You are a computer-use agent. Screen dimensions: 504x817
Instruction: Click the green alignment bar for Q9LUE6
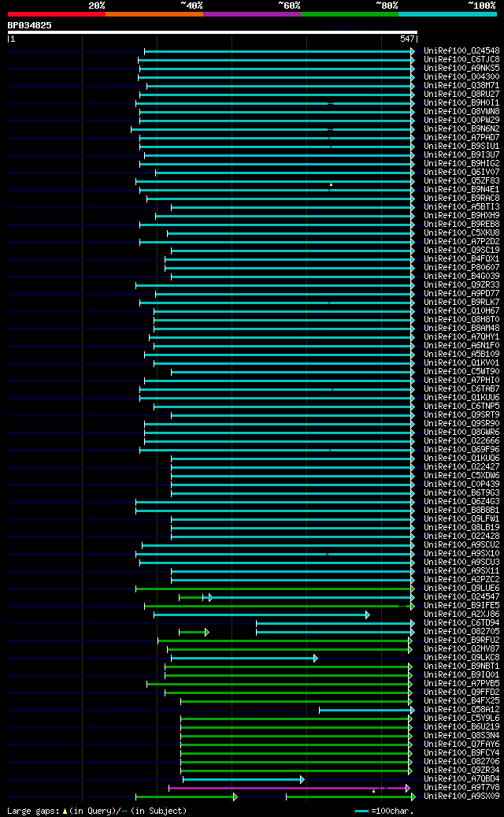[275, 589]
